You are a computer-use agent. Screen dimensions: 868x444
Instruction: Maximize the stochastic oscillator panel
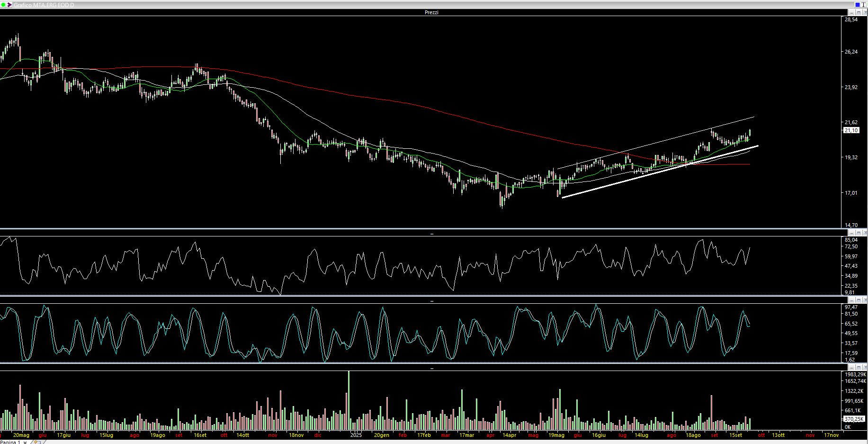[x=859, y=300]
